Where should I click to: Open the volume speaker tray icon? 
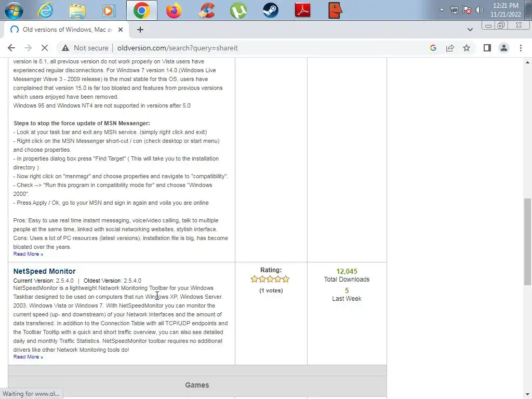(480, 10)
